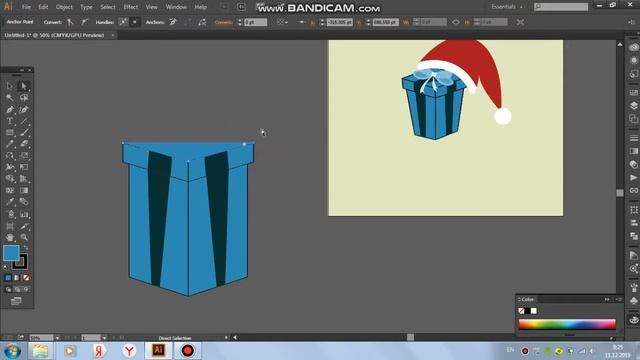Click the white swatch in Color panel
This screenshot has width=640, height=360.
coord(533,311)
